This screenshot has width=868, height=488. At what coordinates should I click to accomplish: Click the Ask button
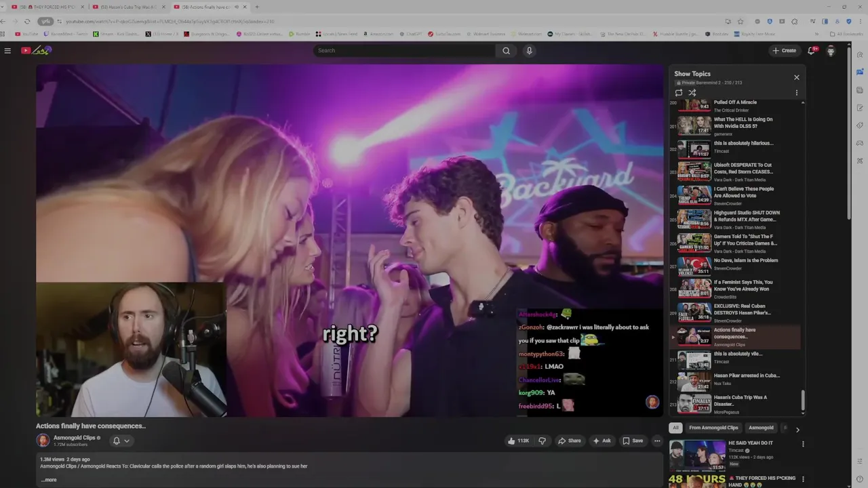[601, 441]
